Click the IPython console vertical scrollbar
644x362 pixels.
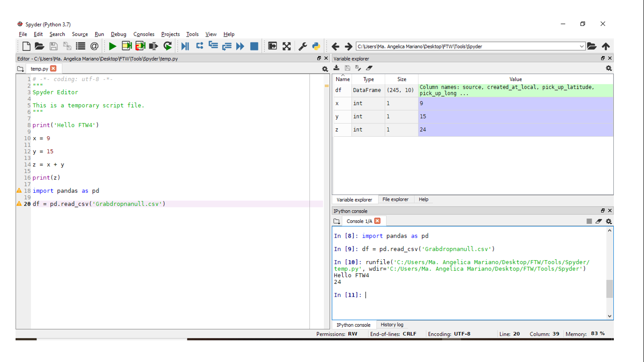pyautogui.click(x=610, y=288)
